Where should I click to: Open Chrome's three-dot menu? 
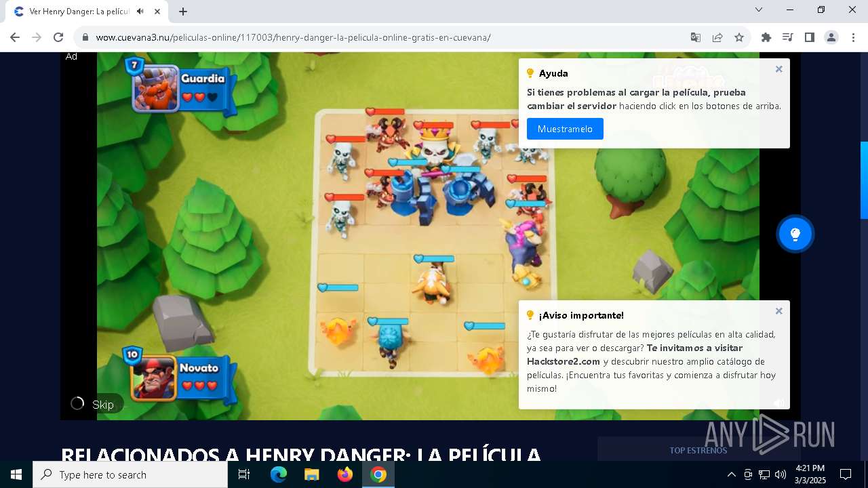pos(853,37)
